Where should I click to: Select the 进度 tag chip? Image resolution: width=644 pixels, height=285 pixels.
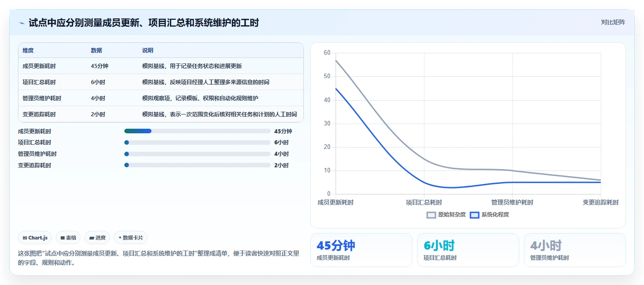pos(97,238)
